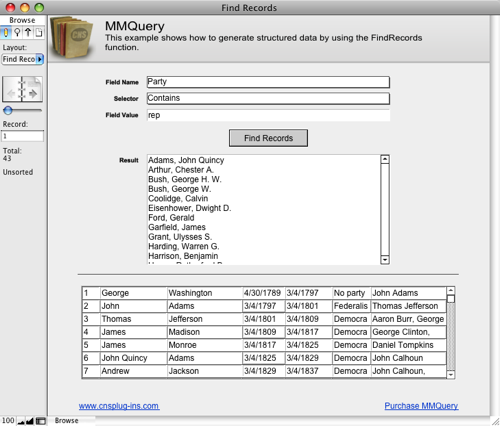This screenshot has height=426, width=500.
Task: Click the Field Value input containing rep
Action: coord(268,115)
